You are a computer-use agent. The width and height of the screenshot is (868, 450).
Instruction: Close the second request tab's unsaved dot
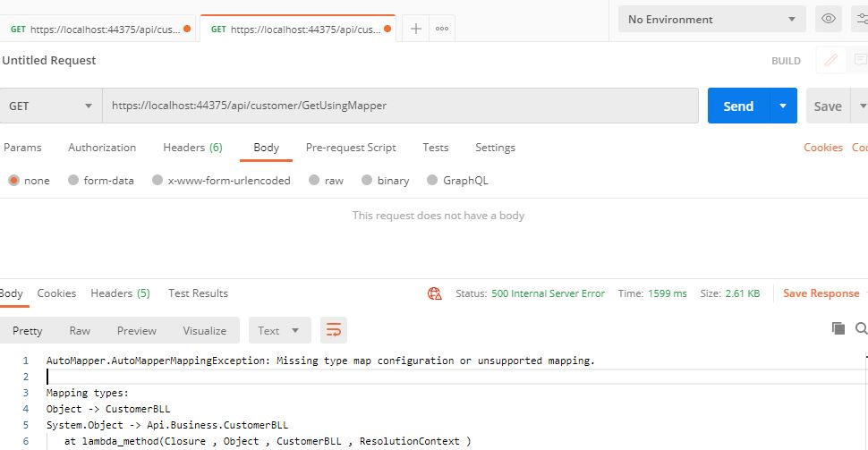click(x=387, y=29)
